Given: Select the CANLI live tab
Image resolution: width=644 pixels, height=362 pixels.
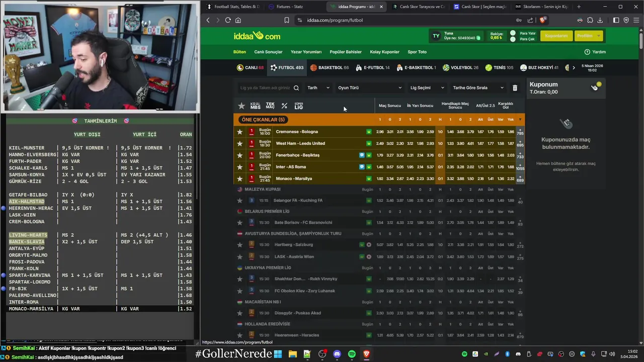Looking at the screenshot, I should pyautogui.click(x=250, y=67).
